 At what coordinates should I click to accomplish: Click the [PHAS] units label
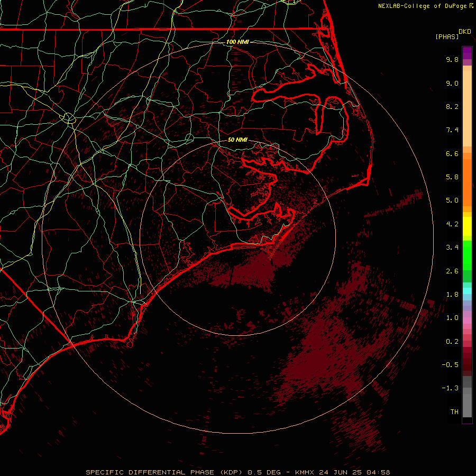(447, 36)
